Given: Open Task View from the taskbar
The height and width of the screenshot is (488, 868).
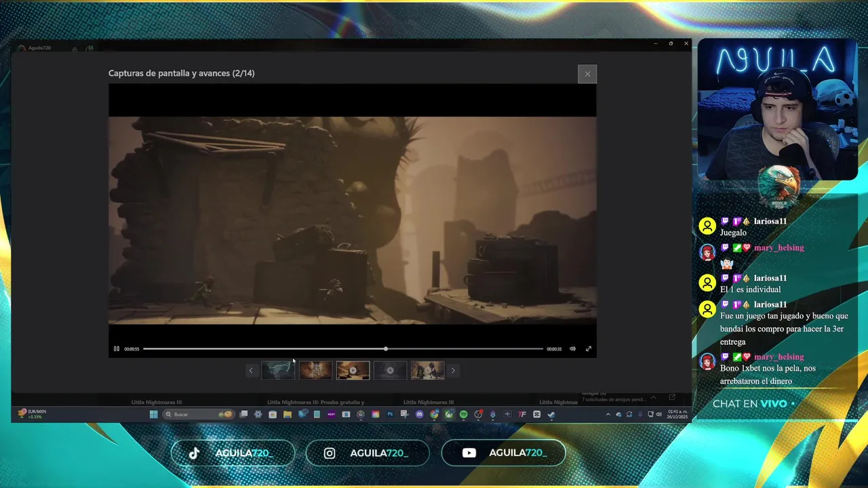Looking at the screenshot, I should tap(243, 414).
